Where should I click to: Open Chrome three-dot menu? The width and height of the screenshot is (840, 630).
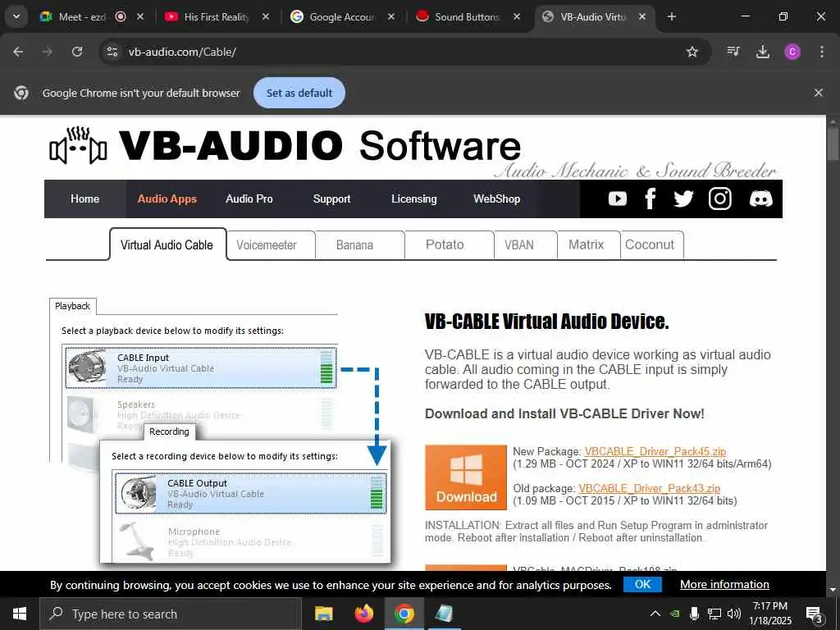822,52
